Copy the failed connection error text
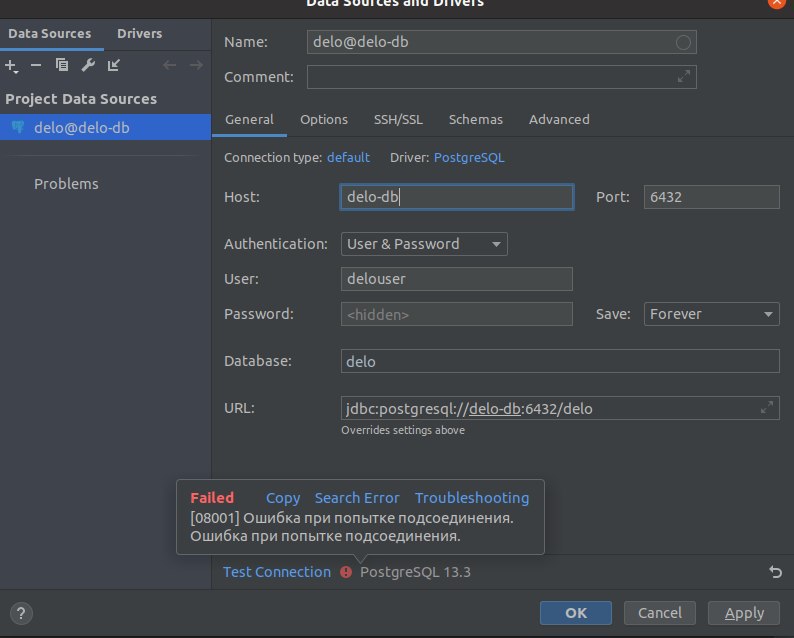Image resolution: width=794 pixels, height=638 pixels. (283, 498)
